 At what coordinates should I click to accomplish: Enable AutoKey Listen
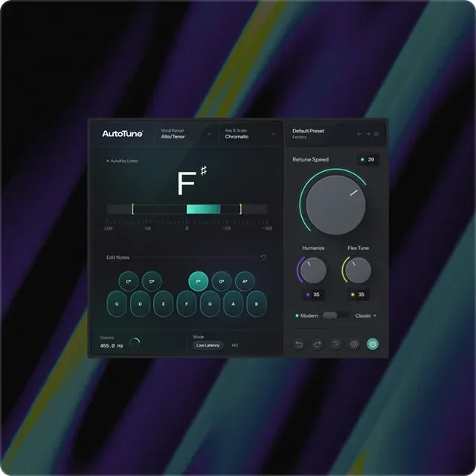tap(122, 161)
